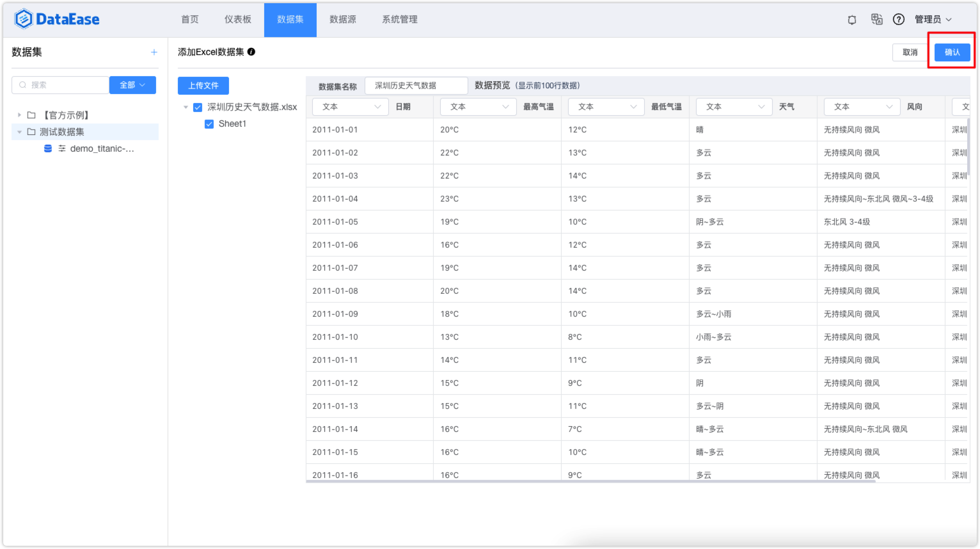Click the DataEase logo

click(x=57, y=19)
